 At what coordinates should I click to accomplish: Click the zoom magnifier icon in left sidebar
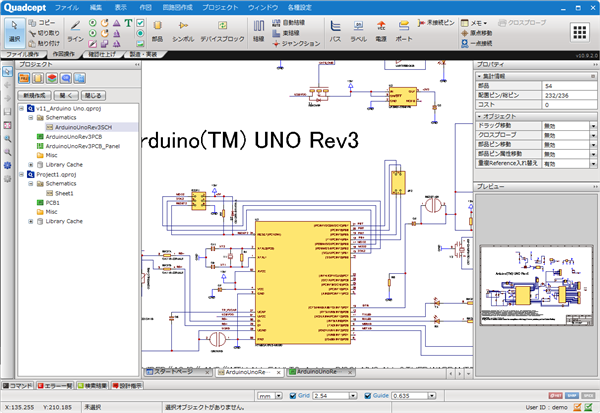[7, 139]
